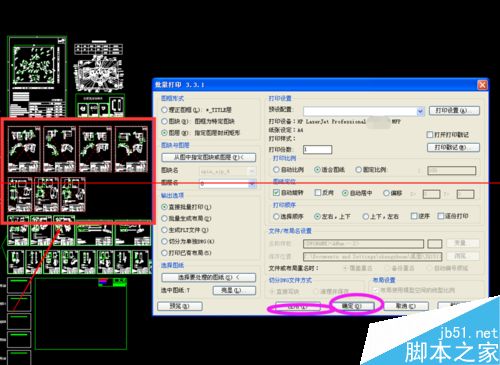Select 打印已有布局 output option
500x365 pixels.
(164, 253)
